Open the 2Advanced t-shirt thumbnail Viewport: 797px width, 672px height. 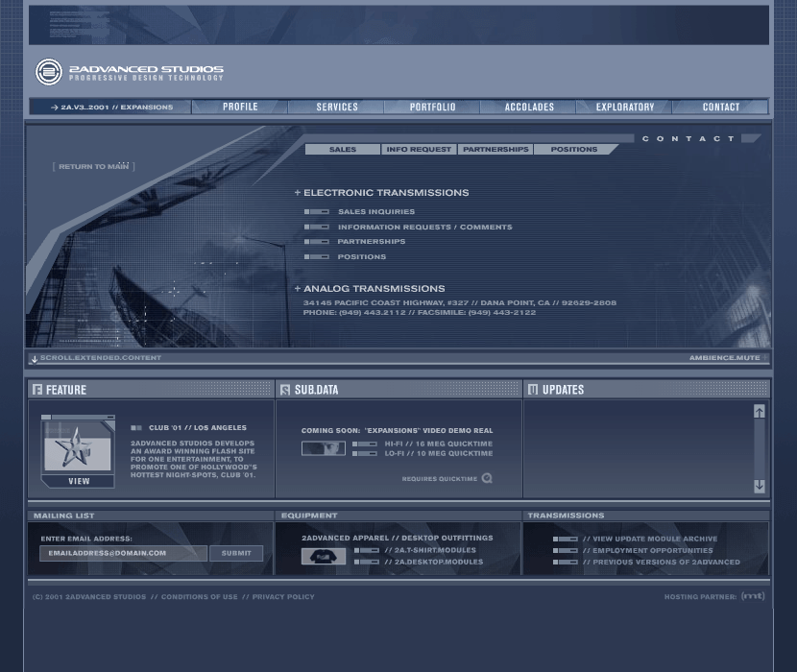324,557
